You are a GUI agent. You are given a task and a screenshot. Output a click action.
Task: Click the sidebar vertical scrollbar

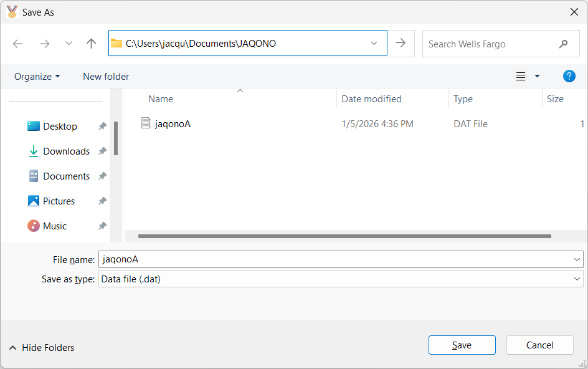point(116,138)
